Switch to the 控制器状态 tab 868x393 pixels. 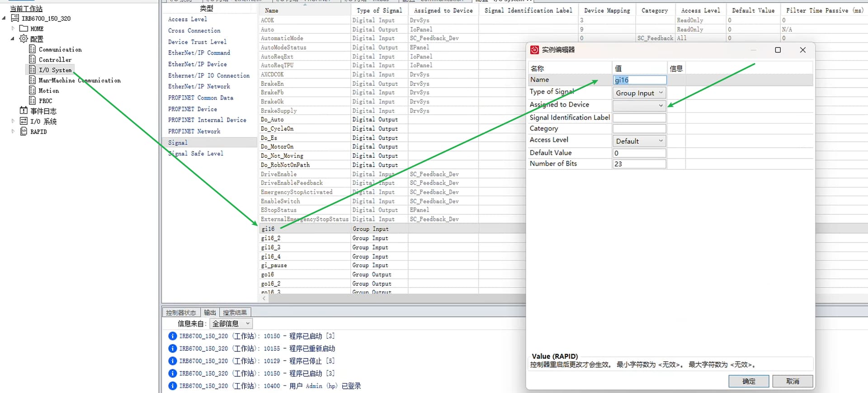tap(181, 313)
